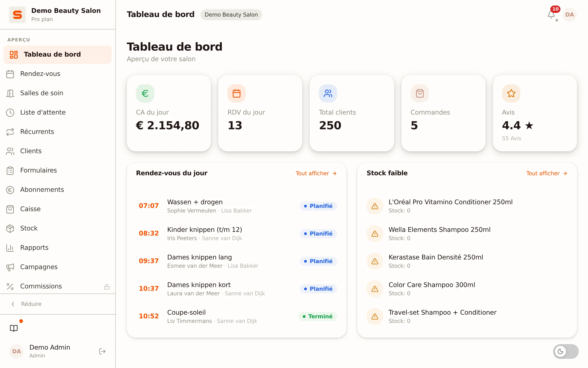Click the Abonnements euro badge icon
588x368 pixels.
(x=10, y=190)
